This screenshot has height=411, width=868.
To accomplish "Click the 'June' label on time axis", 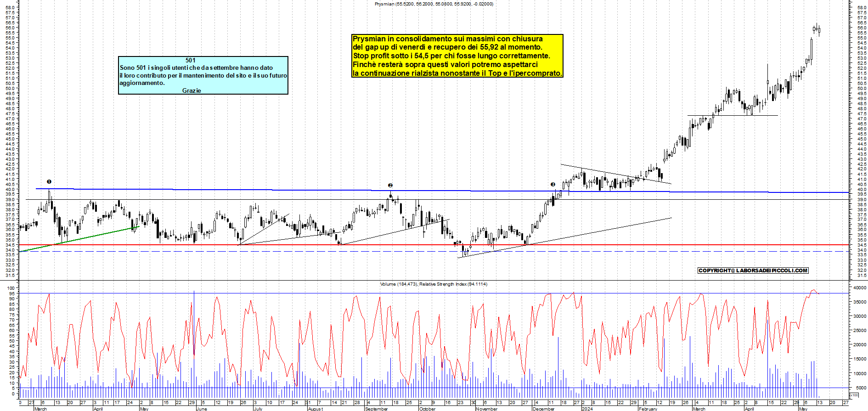I will pyautogui.click(x=202, y=409).
